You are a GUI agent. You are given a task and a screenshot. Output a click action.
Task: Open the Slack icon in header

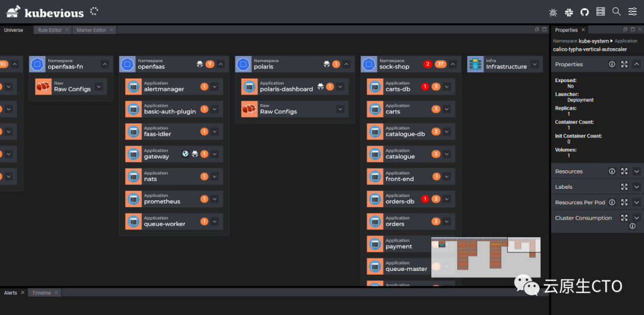click(569, 13)
